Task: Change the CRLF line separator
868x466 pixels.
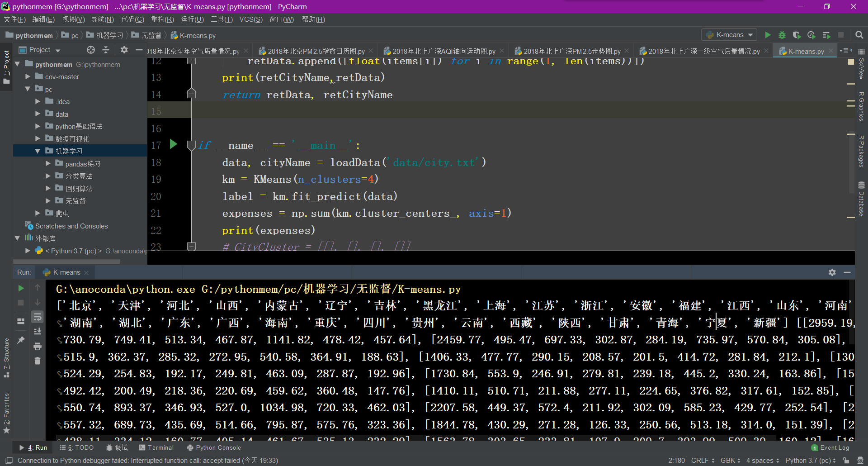Action: [x=703, y=461]
